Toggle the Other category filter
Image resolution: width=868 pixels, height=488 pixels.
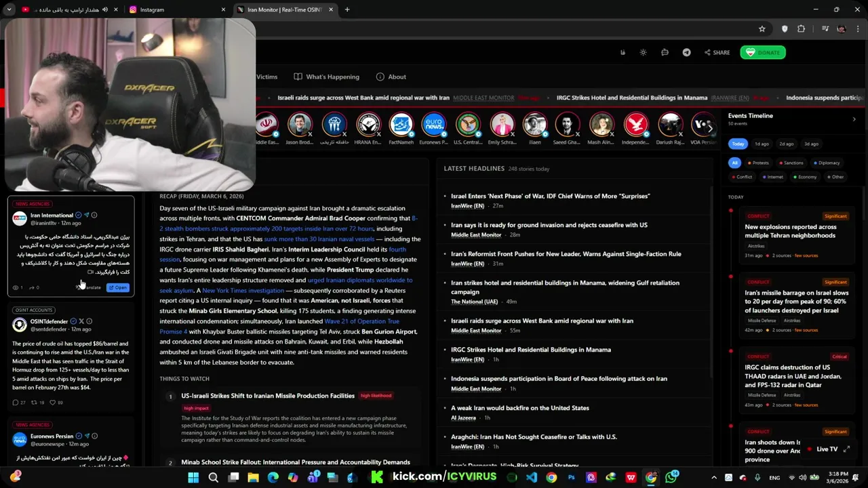pos(835,177)
